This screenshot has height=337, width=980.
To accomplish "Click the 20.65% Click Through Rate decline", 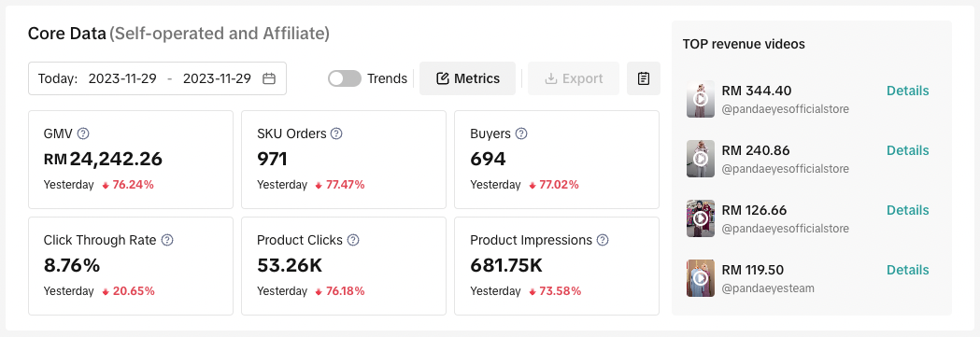I will click(134, 291).
